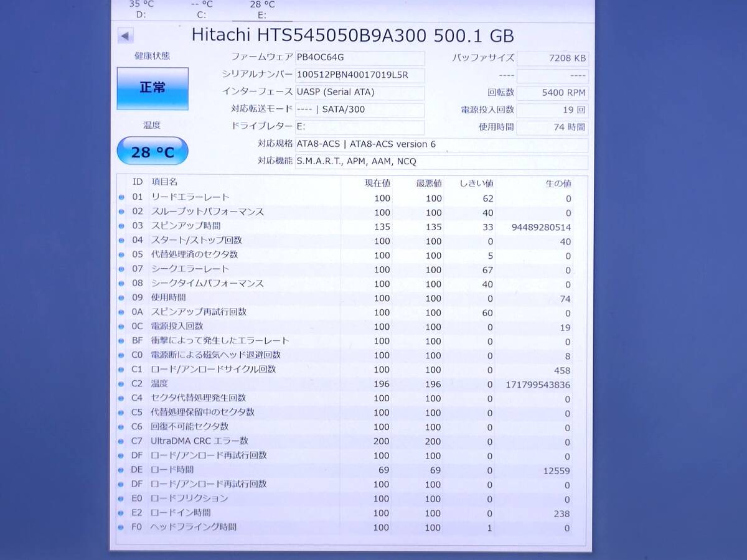The width and height of the screenshot is (747, 560).
Task: Switch to the D: drive tab
Action: point(141,9)
